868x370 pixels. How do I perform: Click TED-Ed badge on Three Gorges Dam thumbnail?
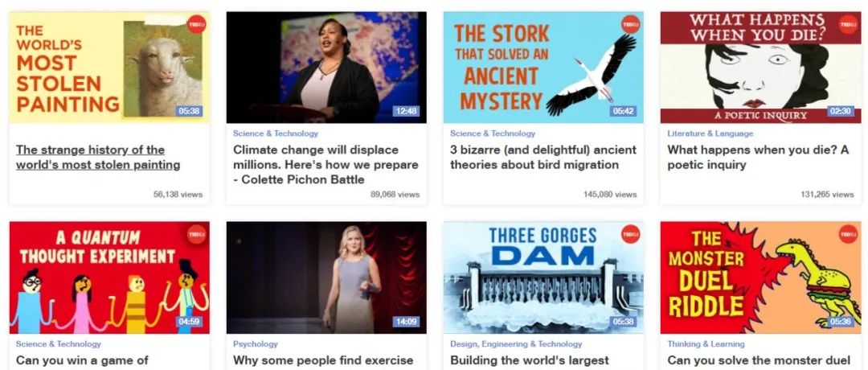631,234
